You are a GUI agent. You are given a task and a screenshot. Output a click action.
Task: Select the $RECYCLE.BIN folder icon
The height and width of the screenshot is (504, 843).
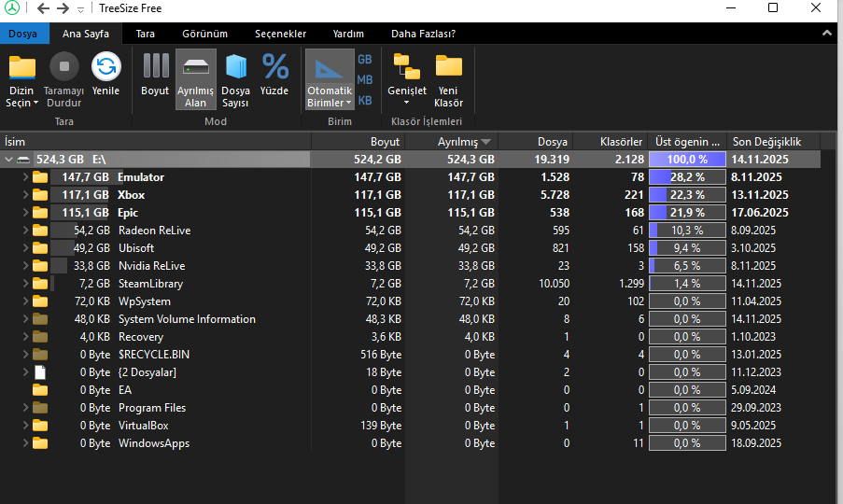(x=40, y=355)
